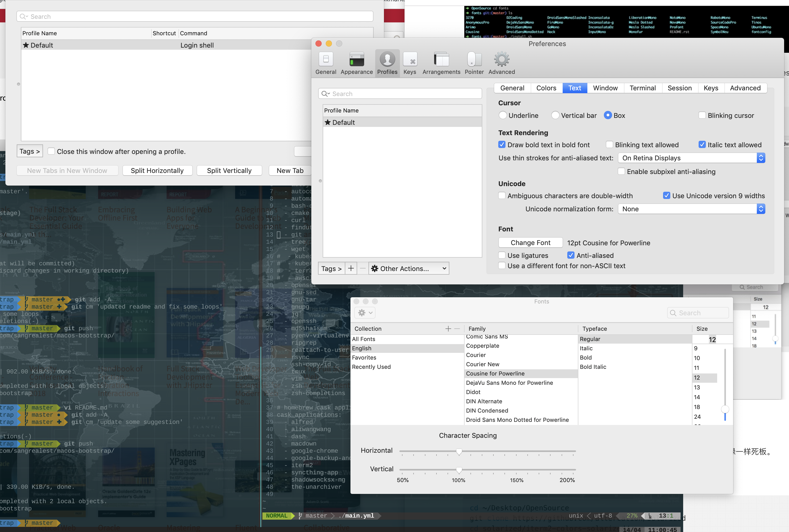Enable Blinking text allowed
Screen dimensions: 789x532
coord(609,145)
